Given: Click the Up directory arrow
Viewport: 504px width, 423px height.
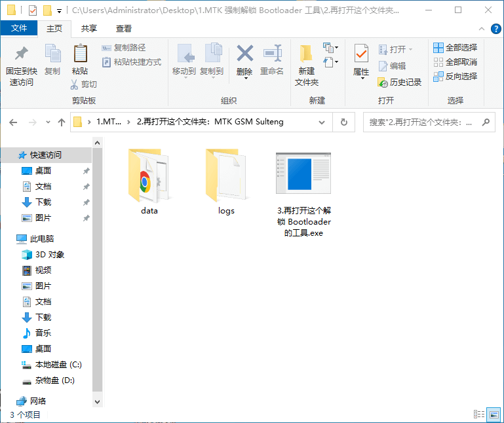Looking at the screenshot, I should tap(62, 122).
